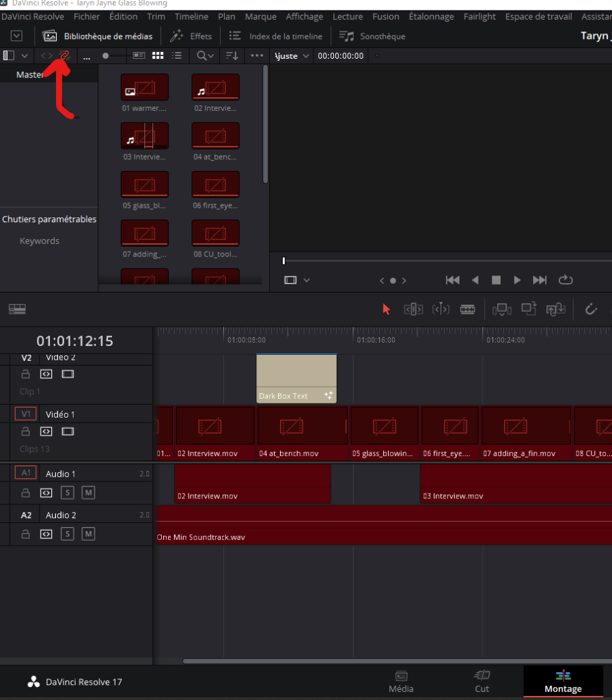Show the Effets panel

coord(191,36)
